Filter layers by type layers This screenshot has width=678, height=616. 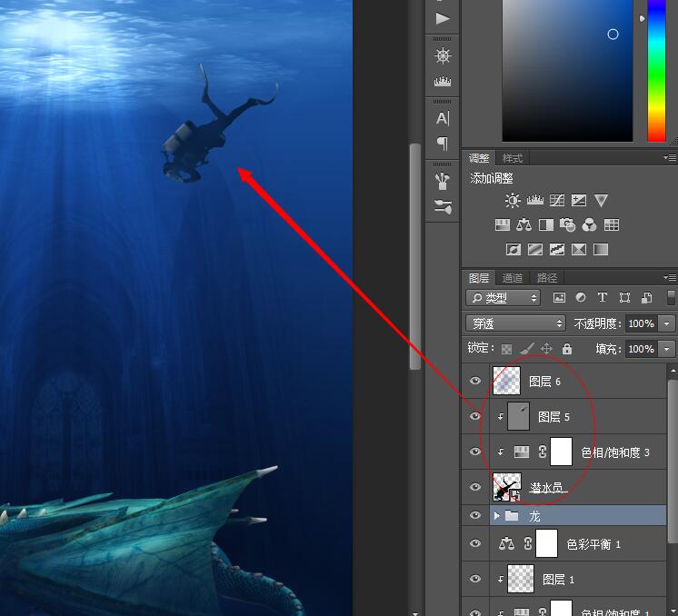coord(603,297)
